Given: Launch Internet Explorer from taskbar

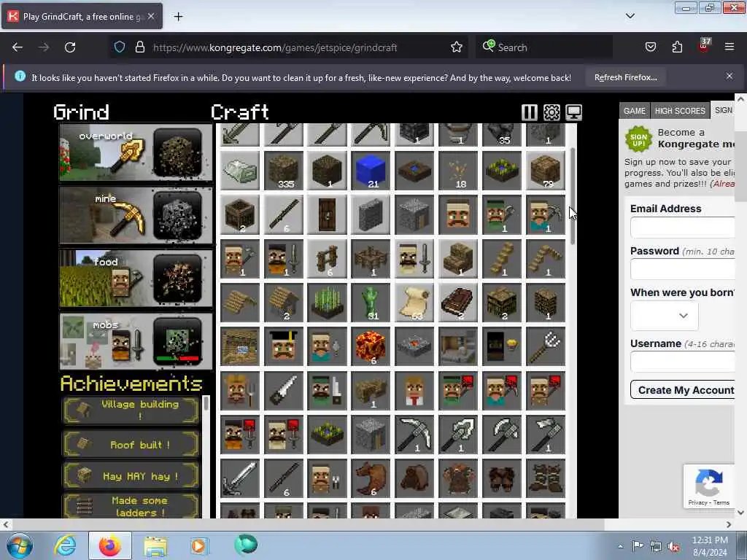Looking at the screenshot, I should [x=65, y=545].
